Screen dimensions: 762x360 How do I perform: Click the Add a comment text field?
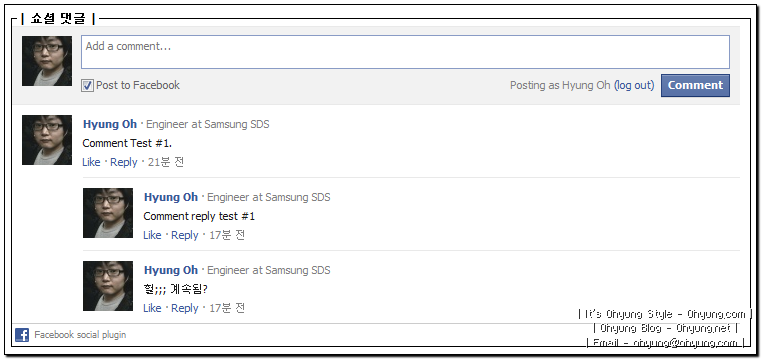tap(405, 51)
